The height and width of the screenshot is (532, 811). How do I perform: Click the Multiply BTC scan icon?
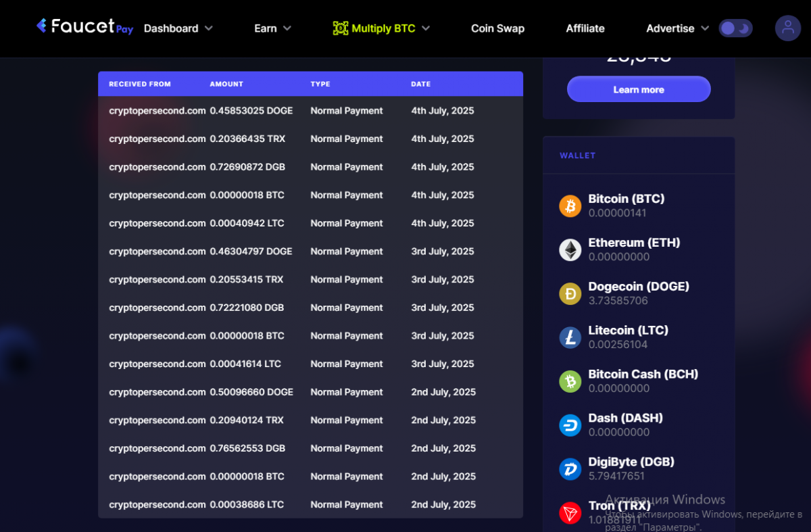(x=341, y=28)
